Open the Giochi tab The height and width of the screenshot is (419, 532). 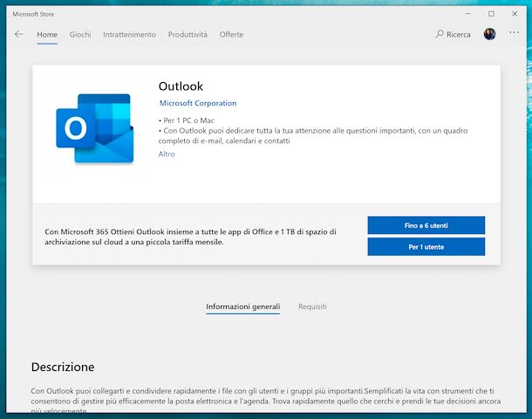click(x=80, y=35)
